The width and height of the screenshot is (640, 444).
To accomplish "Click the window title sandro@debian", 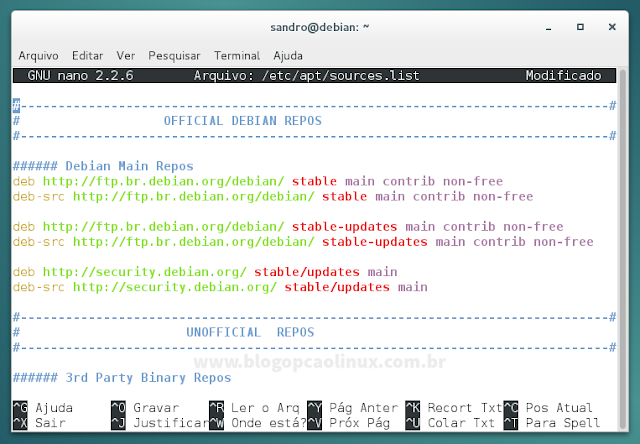I will coord(320,27).
